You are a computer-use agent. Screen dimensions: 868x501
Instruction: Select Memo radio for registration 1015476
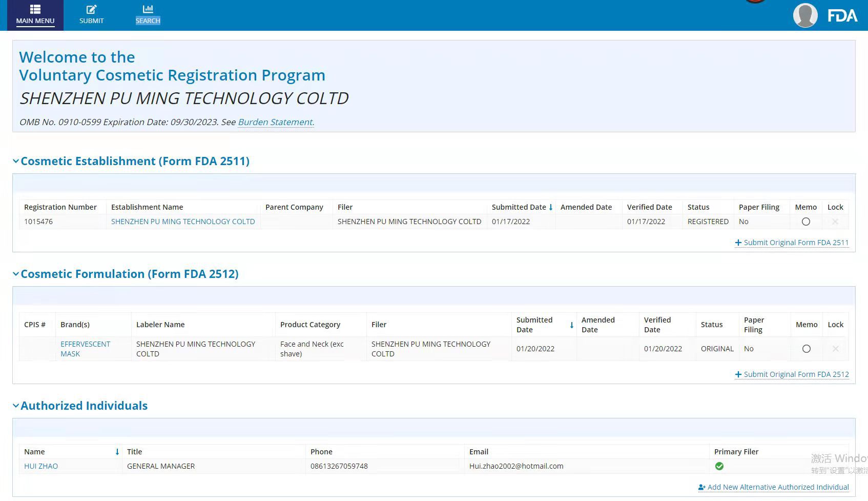click(x=806, y=222)
